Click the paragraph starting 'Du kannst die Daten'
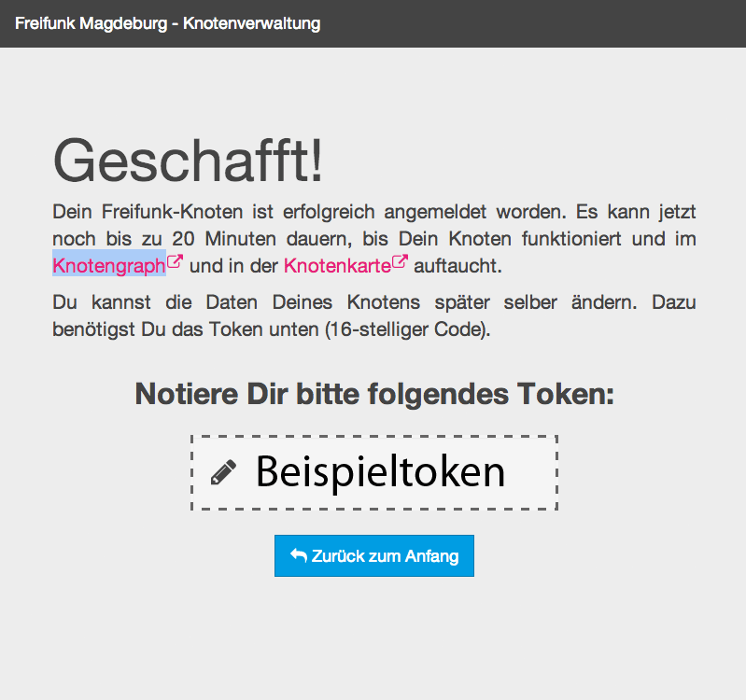This screenshot has width=746, height=700. pyautogui.click(x=374, y=315)
